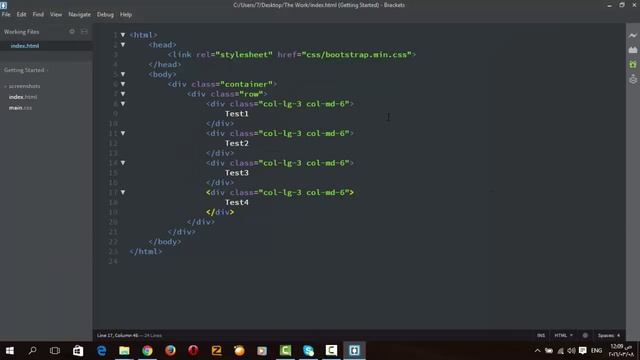
Task: Open the green Camtasia icon on taskbar
Action: (285, 351)
